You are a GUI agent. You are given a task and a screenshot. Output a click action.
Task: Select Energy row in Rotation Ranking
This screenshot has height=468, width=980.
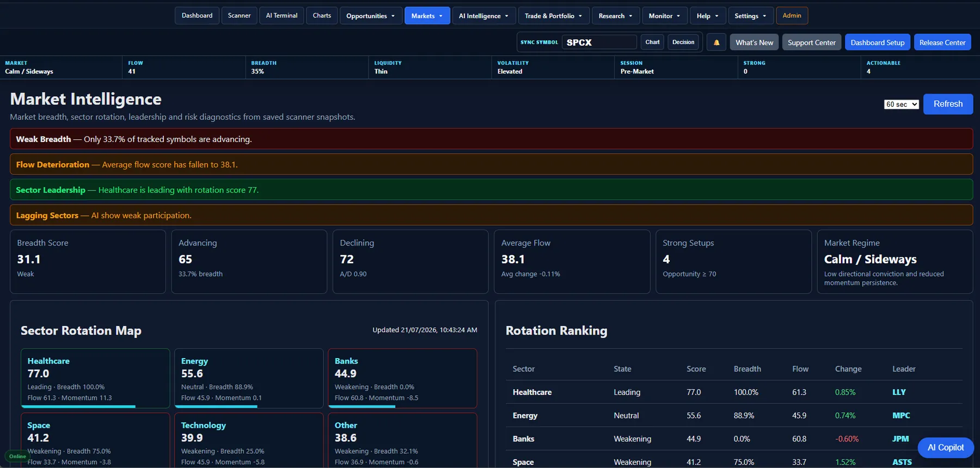(x=734, y=415)
